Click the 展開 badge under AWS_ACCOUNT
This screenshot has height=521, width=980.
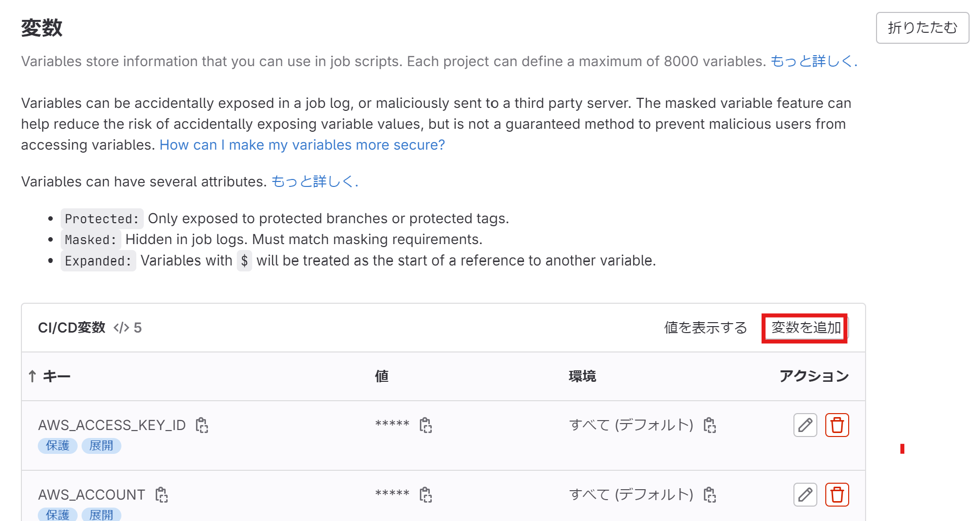point(101,515)
